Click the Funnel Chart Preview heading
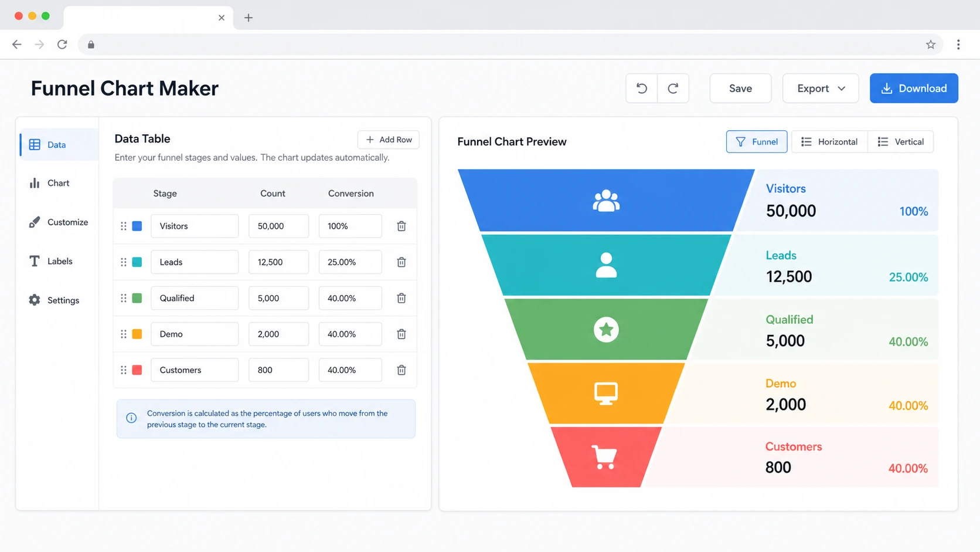Viewport: 980px width, 552px height. (x=512, y=142)
